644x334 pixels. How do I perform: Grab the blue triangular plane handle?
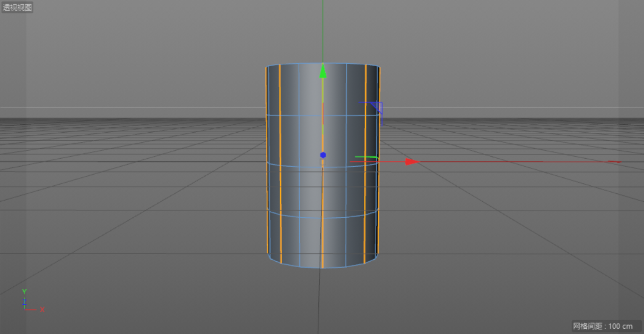pyautogui.click(x=377, y=108)
